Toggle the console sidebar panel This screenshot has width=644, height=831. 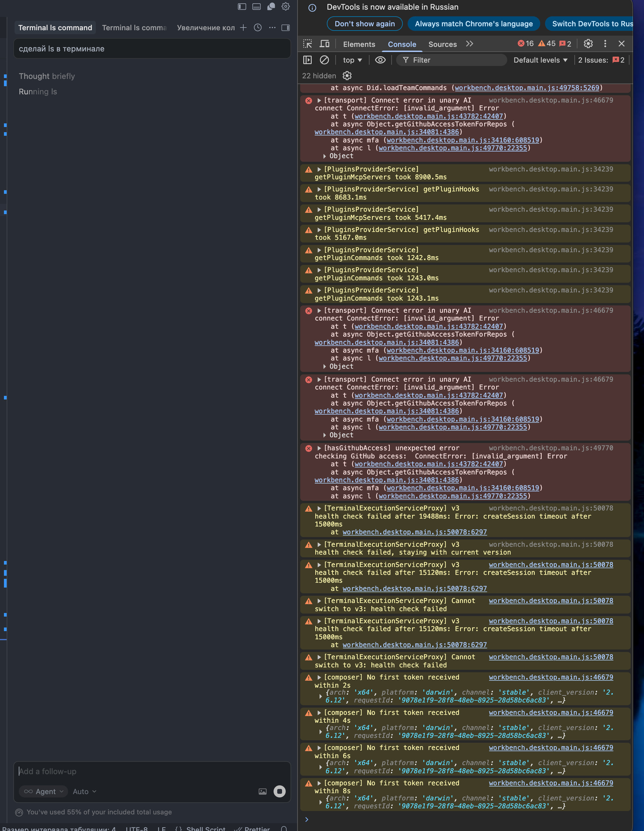pos(308,60)
